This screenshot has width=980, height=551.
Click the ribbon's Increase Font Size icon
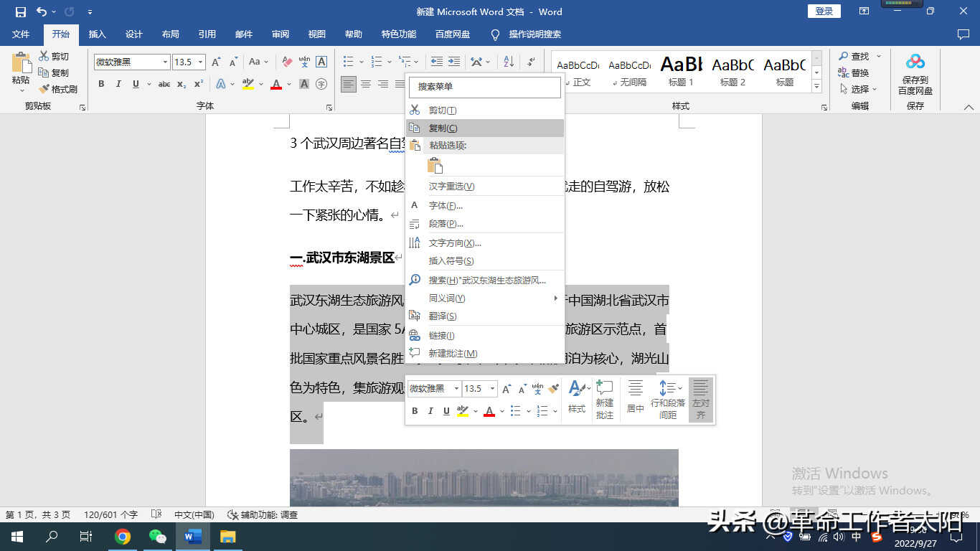point(216,62)
